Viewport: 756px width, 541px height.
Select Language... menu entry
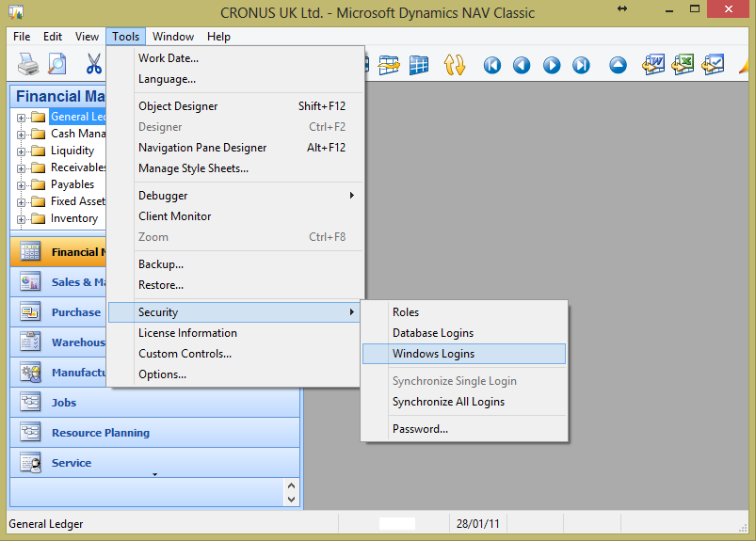coord(235,79)
